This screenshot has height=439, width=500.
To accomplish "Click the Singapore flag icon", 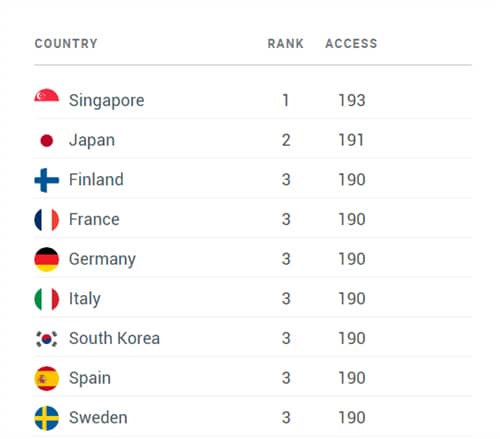I will [x=47, y=95].
